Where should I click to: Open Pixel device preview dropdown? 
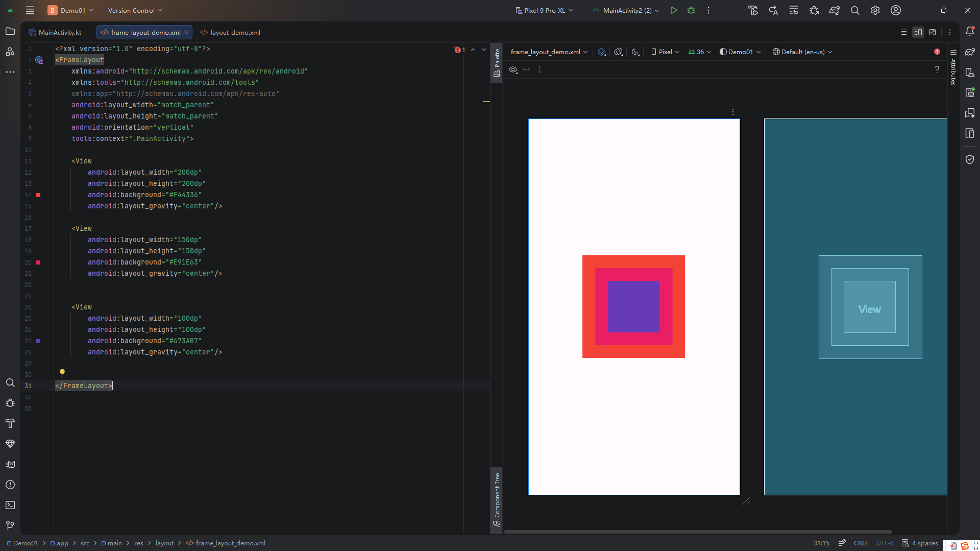click(665, 52)
